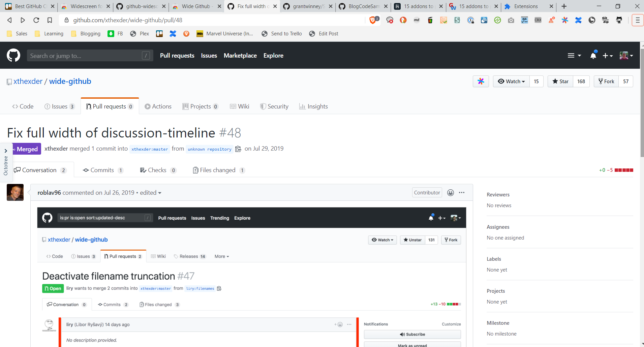Reload the page with refresh icon
This screenshot has height=347, width=644.
(36, 20)
